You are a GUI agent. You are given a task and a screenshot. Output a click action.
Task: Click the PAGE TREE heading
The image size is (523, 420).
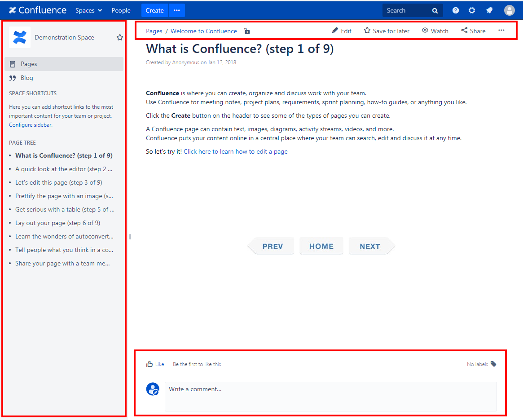(22, 143)
